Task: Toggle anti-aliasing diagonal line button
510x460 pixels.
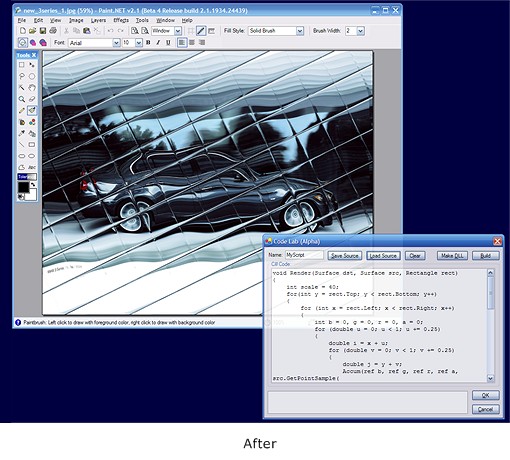Action: 201,31
